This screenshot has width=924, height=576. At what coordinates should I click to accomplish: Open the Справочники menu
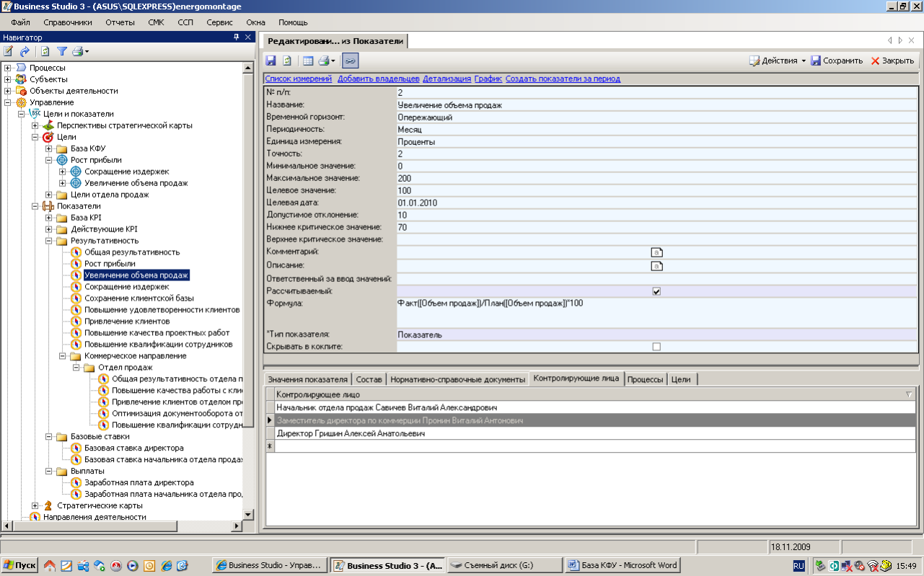point(67,22)
